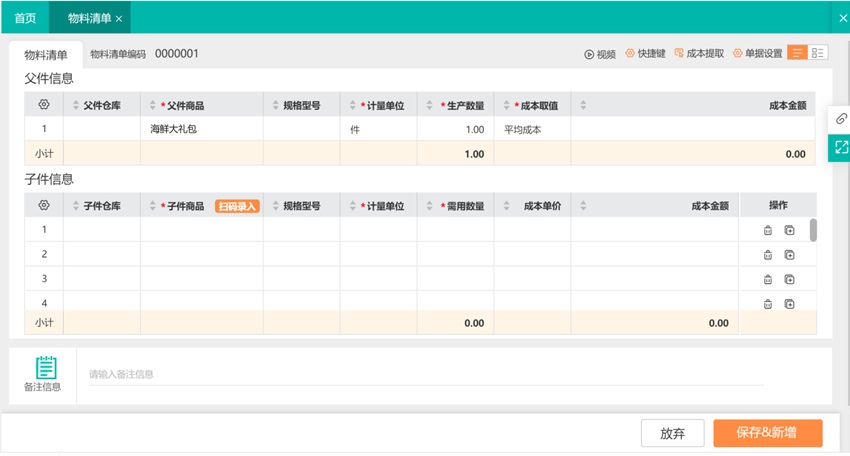Click the 保存&新增 button
The width and height of the screenshot is (850, 456).
[x=767, y=433]
